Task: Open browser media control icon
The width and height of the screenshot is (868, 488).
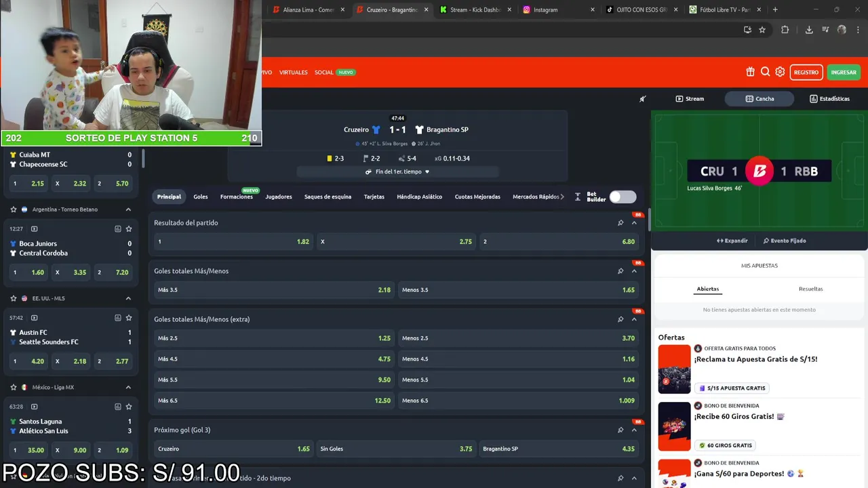Action: click(825, 30)
